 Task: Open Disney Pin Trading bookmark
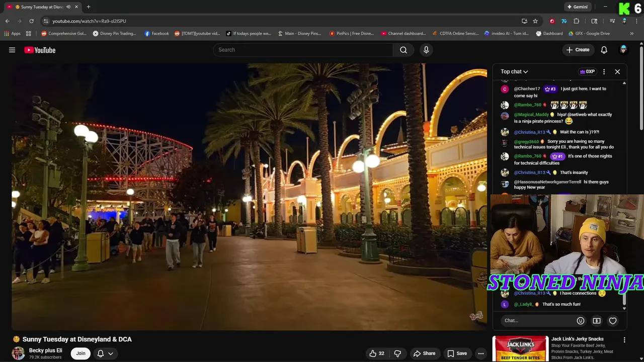point(114,34)
